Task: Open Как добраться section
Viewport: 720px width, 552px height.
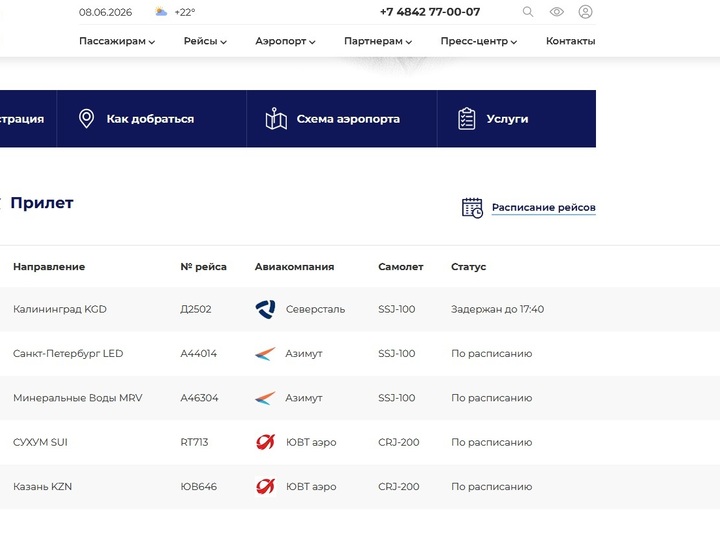Action: [152, 119]
